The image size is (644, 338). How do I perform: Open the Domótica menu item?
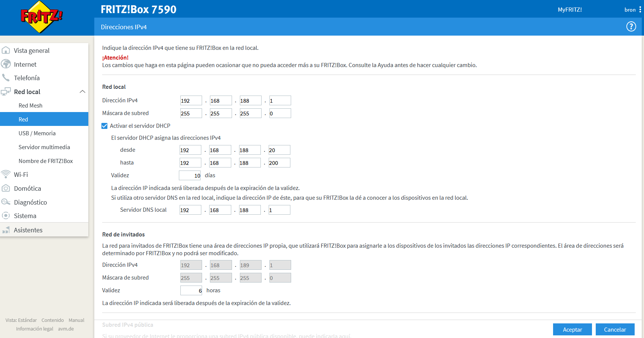(x=44, y=188)
